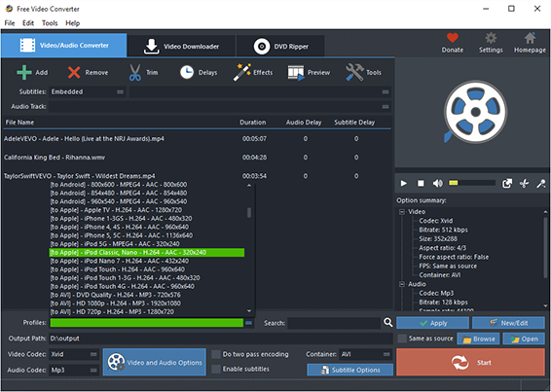Collapse the Video node in option summary

pos(402,212)
